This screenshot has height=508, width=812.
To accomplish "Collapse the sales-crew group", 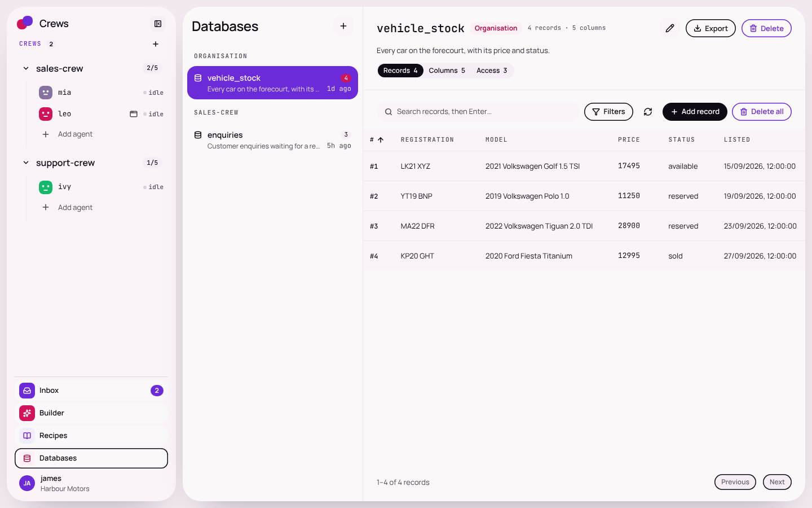I will (26, 68).
